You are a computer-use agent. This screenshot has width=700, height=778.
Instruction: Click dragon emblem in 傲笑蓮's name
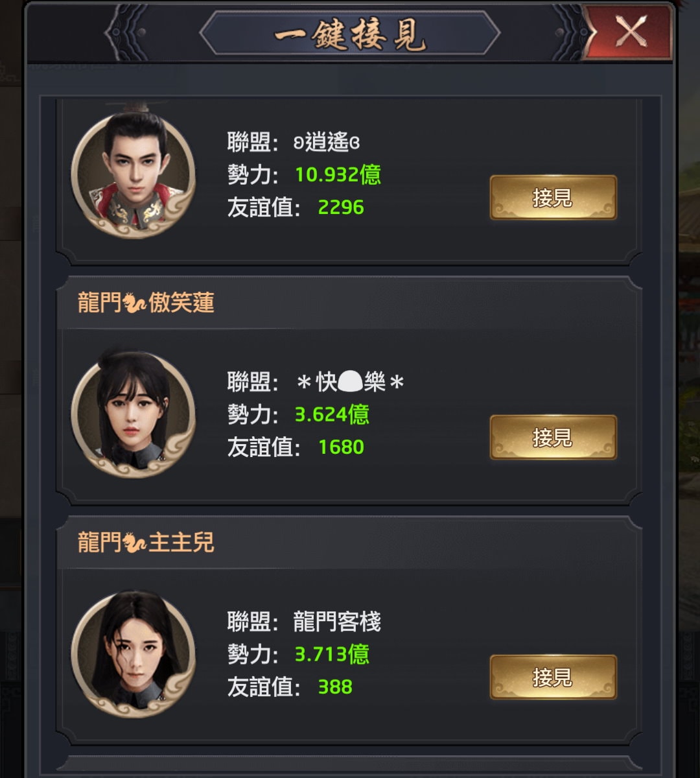coord(135,303)
